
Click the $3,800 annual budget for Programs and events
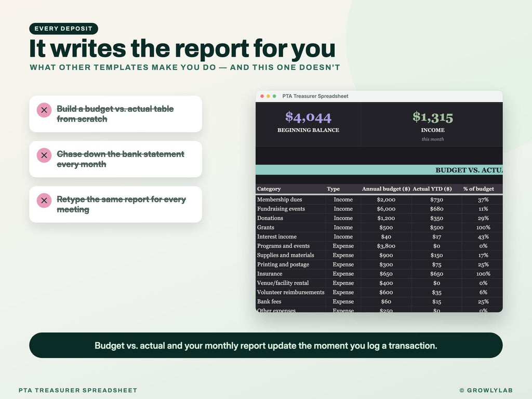[386, 246]
